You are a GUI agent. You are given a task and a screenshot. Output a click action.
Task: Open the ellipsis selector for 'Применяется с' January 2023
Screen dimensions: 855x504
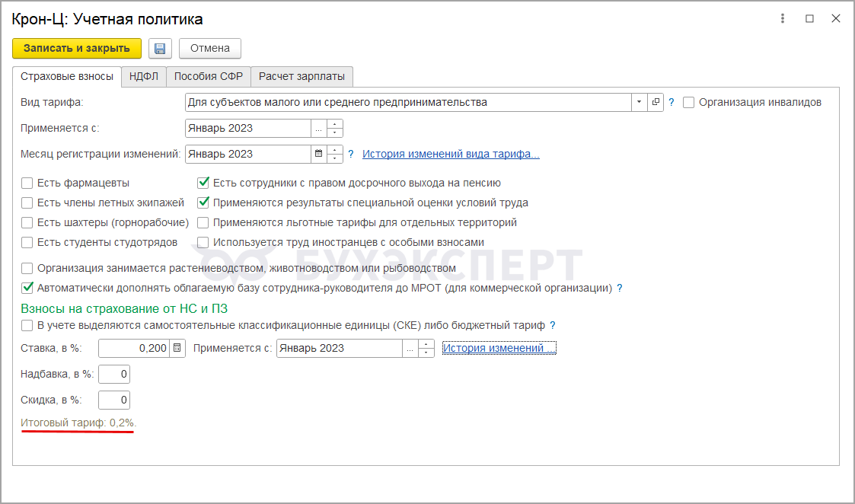(318, 128)
